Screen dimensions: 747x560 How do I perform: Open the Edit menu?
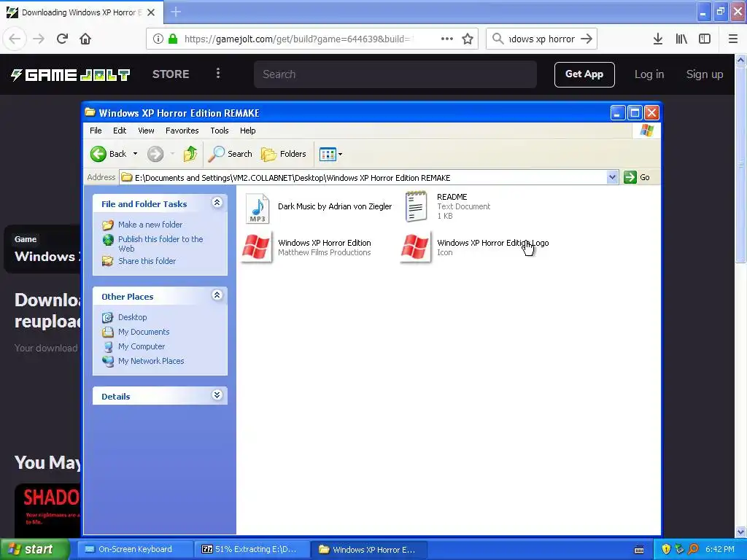point(120,131)
